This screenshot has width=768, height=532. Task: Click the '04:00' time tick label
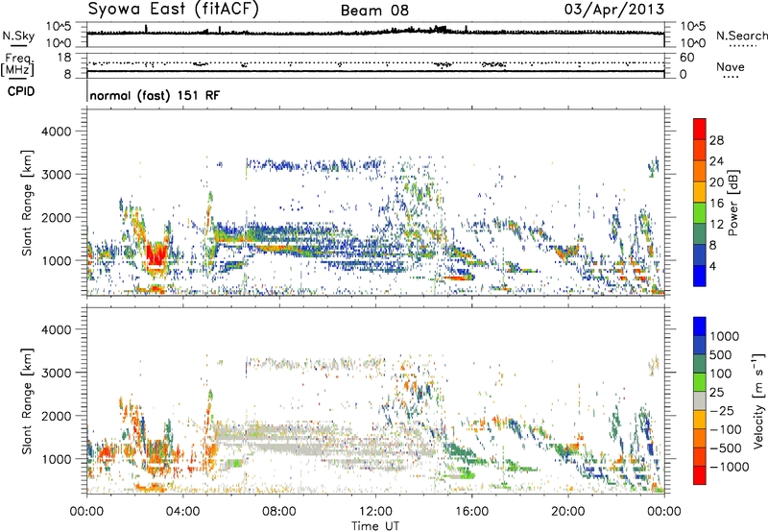tap(182, 512)
